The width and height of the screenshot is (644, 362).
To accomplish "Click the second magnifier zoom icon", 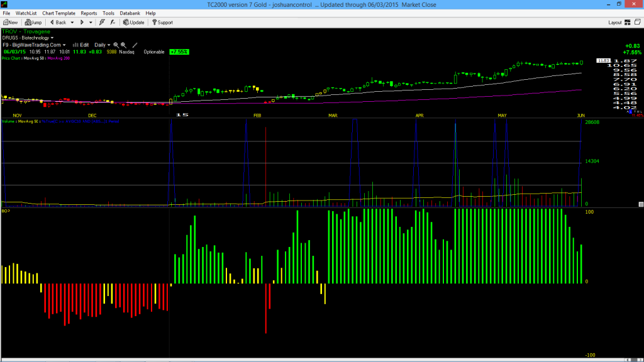I will (123, 45).
